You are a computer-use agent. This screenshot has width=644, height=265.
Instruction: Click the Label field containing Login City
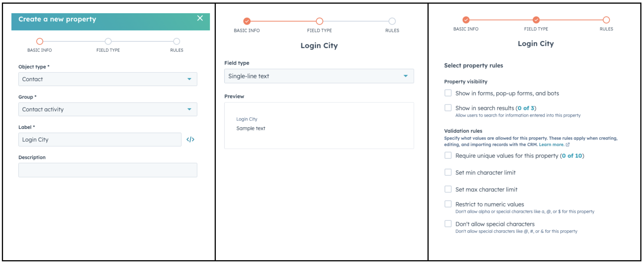pyautogui.click(x=100, y=140)
